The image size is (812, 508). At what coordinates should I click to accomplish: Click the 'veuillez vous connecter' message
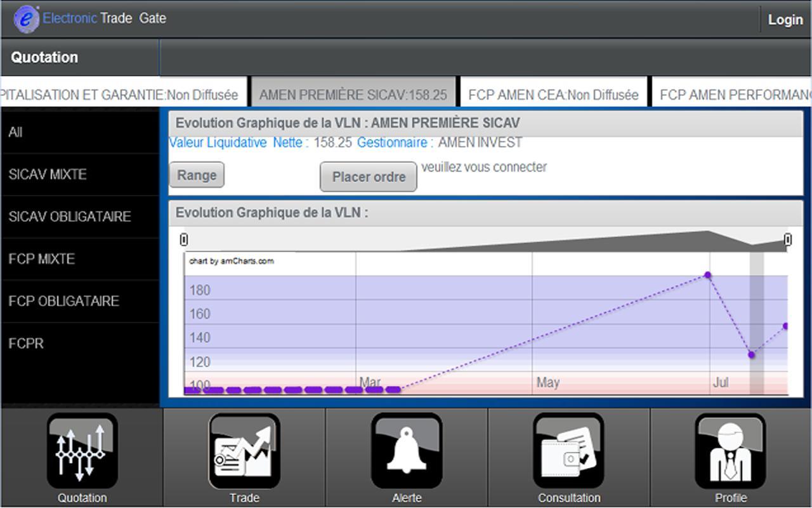click(x=484, y=168)
